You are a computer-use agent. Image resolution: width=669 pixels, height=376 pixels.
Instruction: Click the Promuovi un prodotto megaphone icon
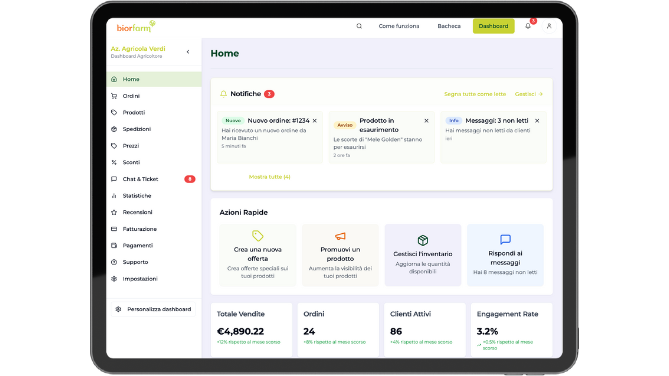[x=340, y=236]
